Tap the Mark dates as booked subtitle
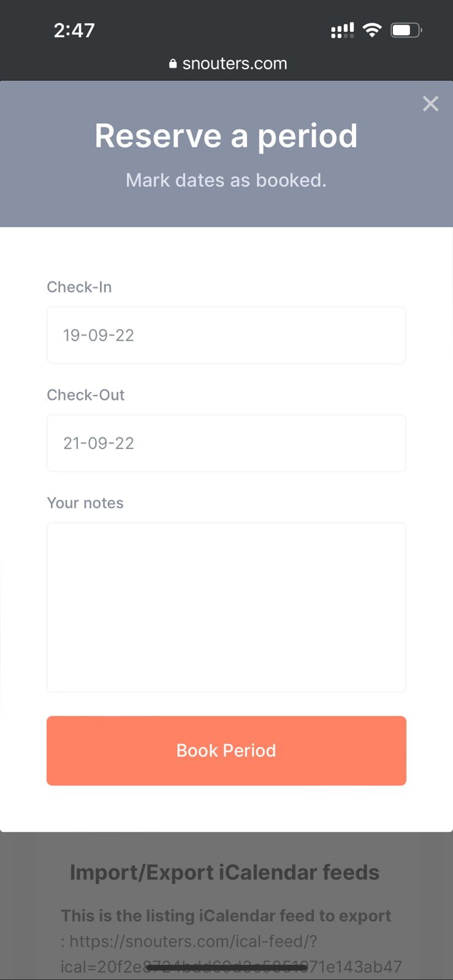Viewport: 453px width, 980px height. pos(226,180)
